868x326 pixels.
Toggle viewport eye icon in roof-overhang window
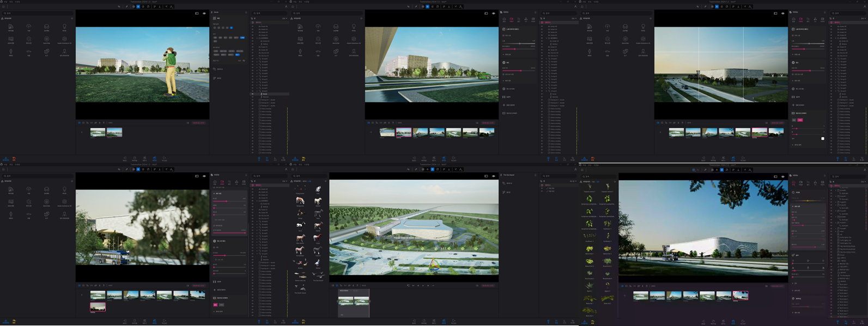point(494,13)
